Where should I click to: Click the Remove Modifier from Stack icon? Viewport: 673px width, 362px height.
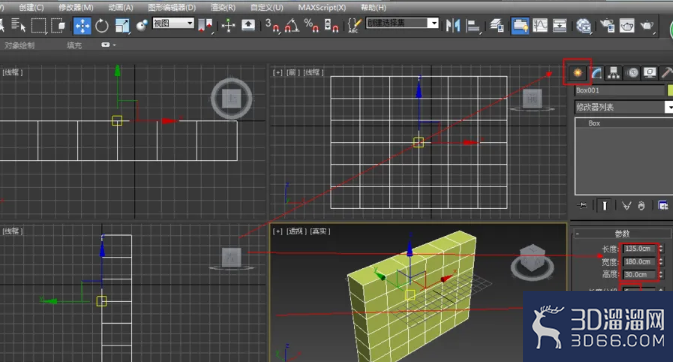pos(641,206)
